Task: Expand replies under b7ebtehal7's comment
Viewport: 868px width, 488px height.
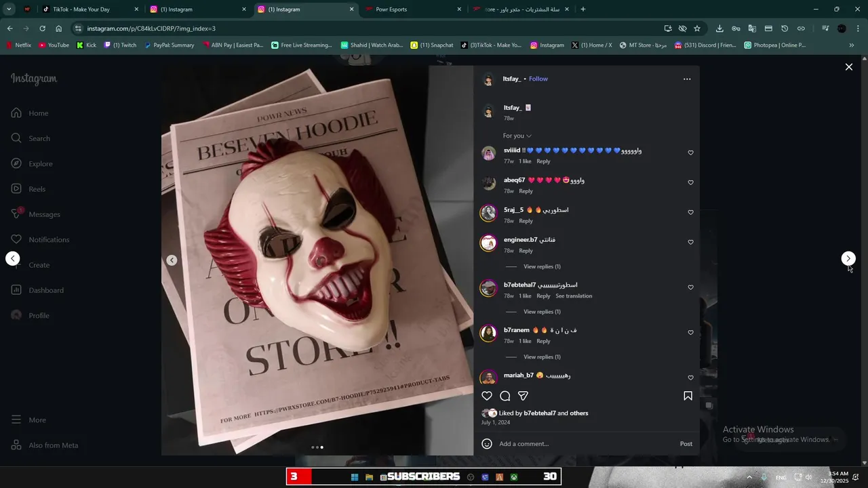Action: click(x=542, y=312)
